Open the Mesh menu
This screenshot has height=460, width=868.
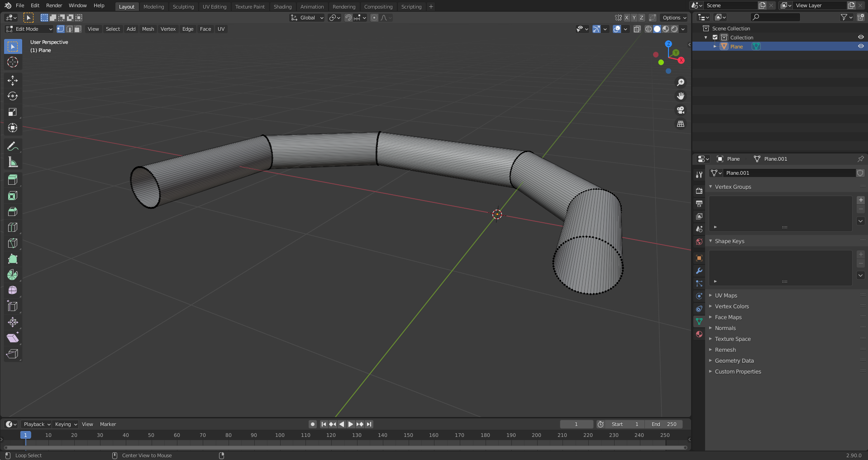[x=148, y=29]
